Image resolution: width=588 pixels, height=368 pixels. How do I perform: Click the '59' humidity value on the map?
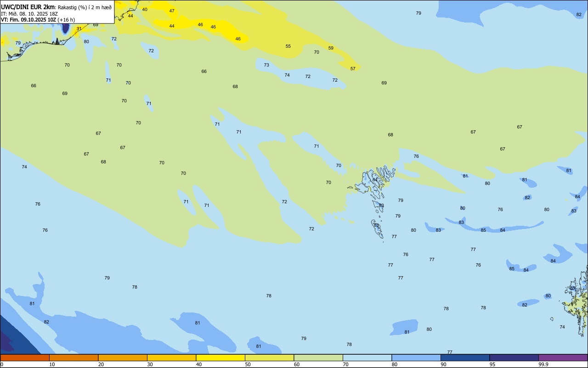tap(331, 48)
